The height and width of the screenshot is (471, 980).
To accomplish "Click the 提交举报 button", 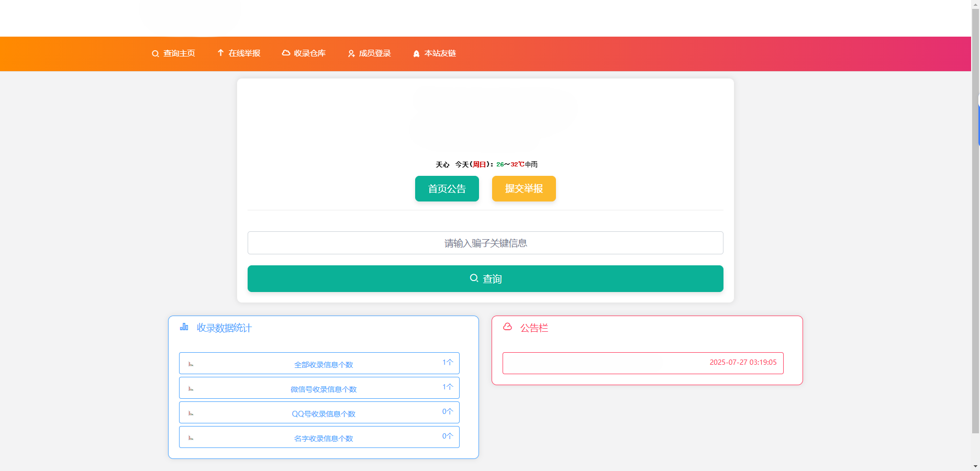I will [x=524, y=188].
